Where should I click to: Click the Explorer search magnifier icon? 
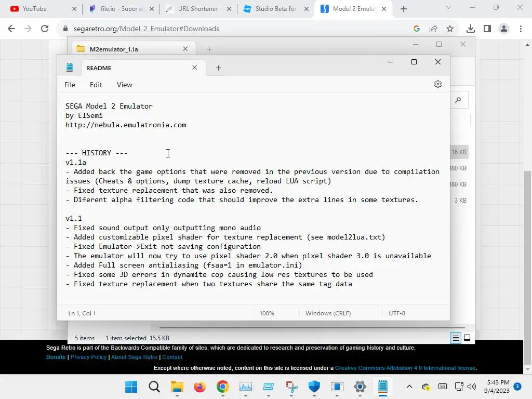click(x=458, y=100)
